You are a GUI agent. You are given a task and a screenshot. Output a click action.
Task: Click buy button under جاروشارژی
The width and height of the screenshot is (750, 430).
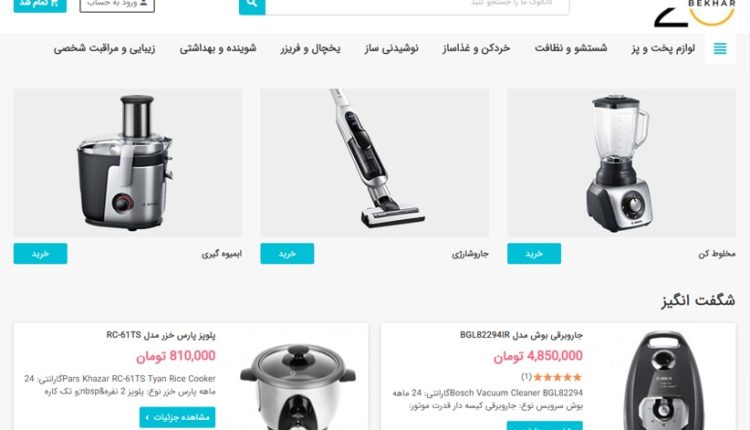point(287,254)
